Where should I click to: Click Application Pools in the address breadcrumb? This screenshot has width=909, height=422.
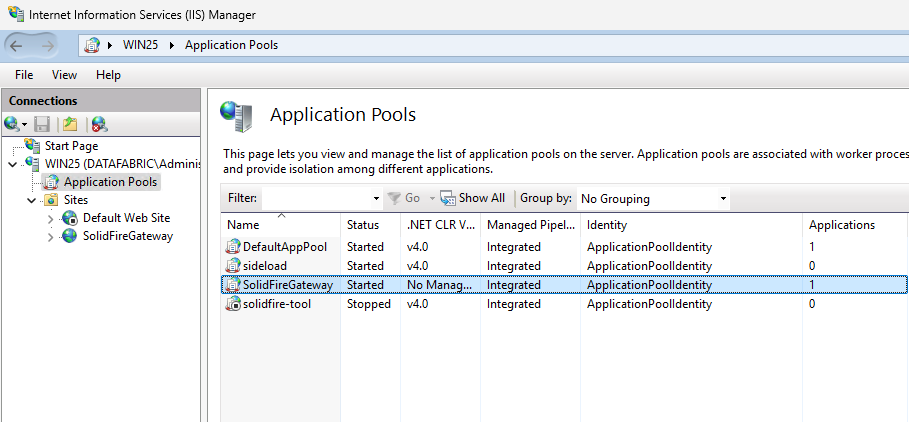(231, 45)
